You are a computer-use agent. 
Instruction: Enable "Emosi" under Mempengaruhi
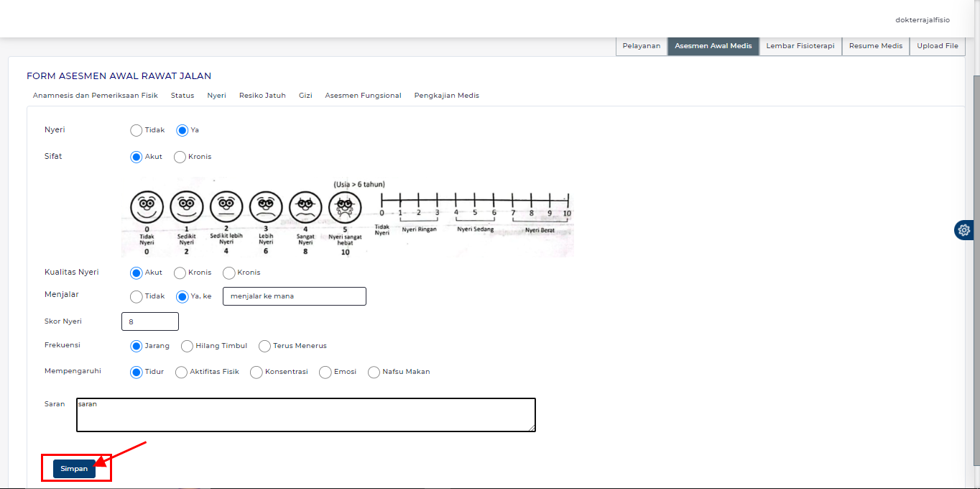pos(325,372)
